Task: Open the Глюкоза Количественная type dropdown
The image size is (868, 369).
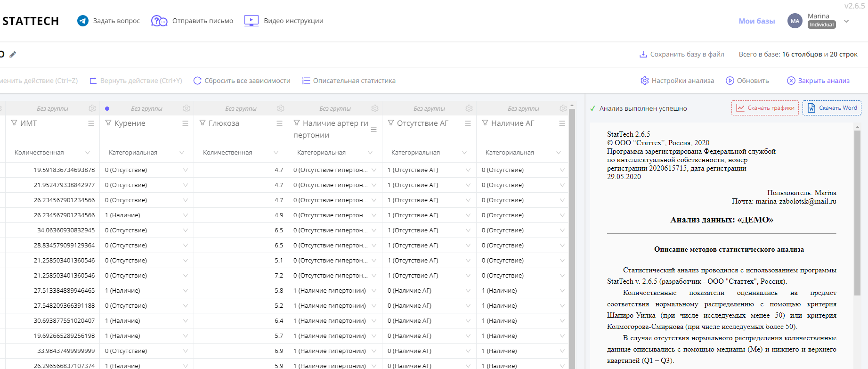Action: (x=276, y=153)
